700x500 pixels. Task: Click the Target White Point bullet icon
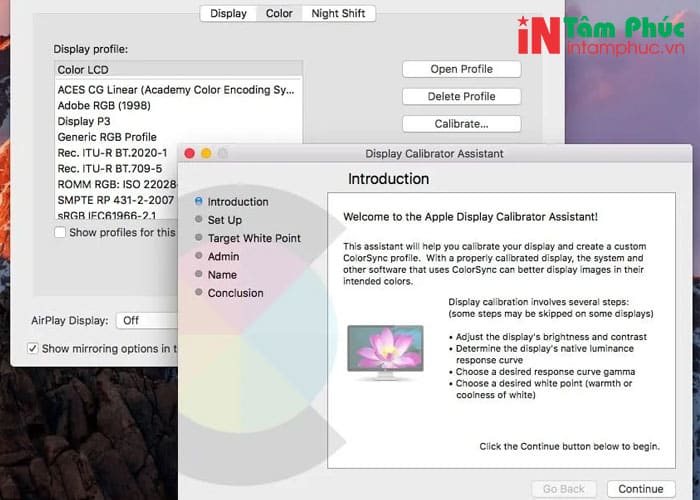tap(199, 238)
